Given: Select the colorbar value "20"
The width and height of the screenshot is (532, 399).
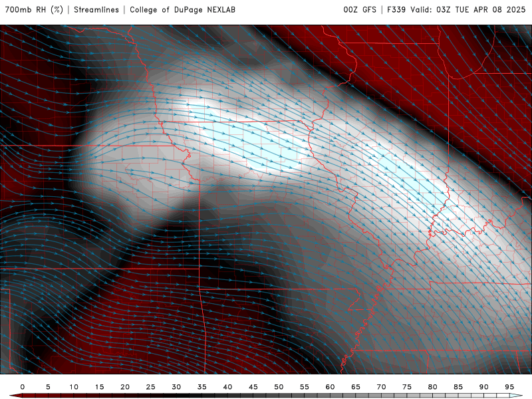Looking at the screenshot, I should click(125, 387).
